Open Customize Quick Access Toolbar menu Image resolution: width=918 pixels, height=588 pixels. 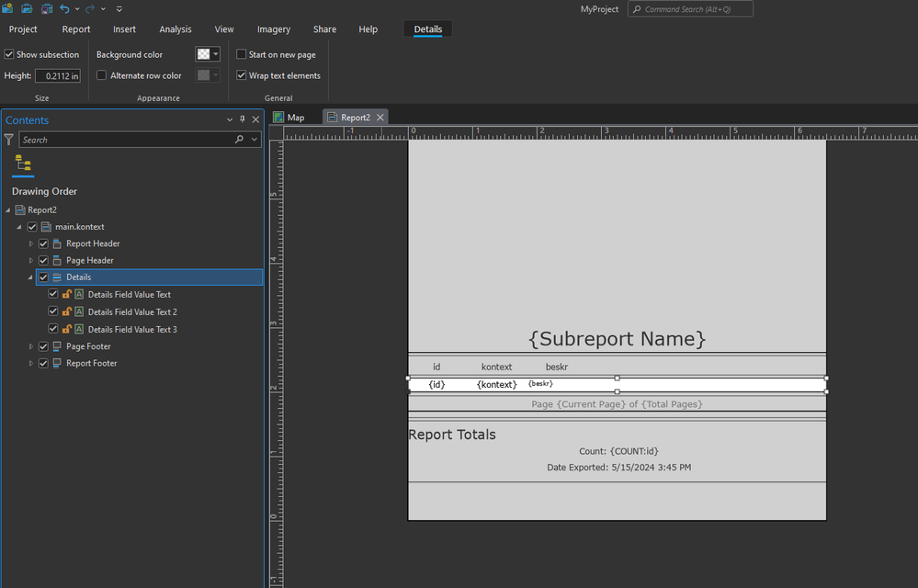pos(119,9)
